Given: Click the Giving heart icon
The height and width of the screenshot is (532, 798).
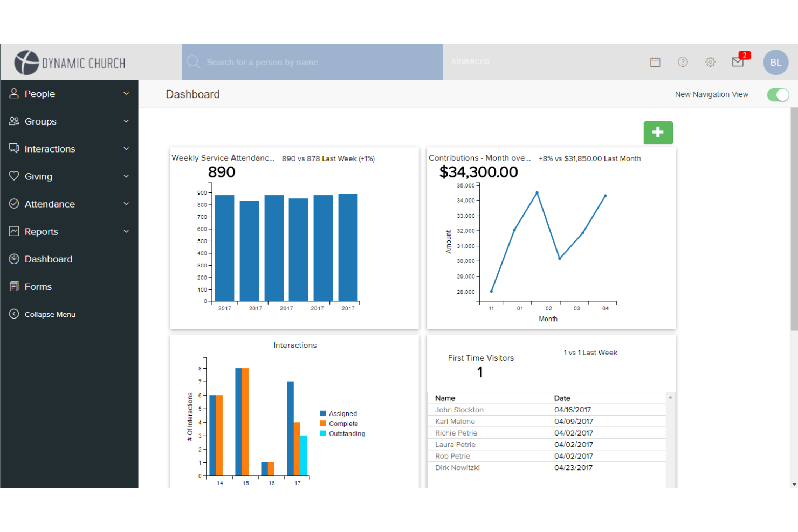Looking at the screenshot, I should [14, 176].
